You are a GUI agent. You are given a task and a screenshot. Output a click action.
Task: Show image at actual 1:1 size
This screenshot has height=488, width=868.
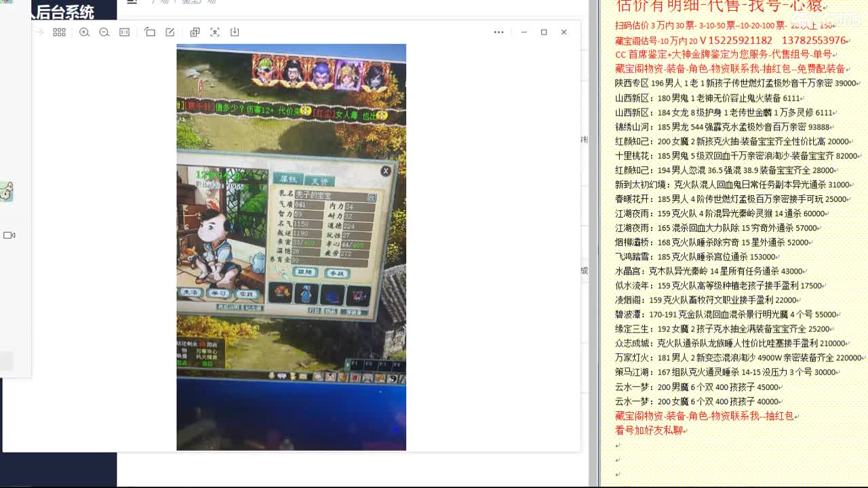[125, 32]
